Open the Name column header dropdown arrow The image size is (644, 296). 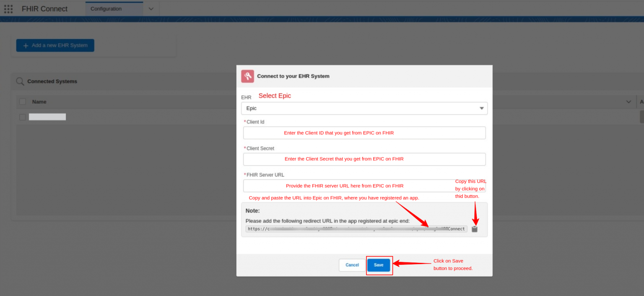click(x=628, y=102)
